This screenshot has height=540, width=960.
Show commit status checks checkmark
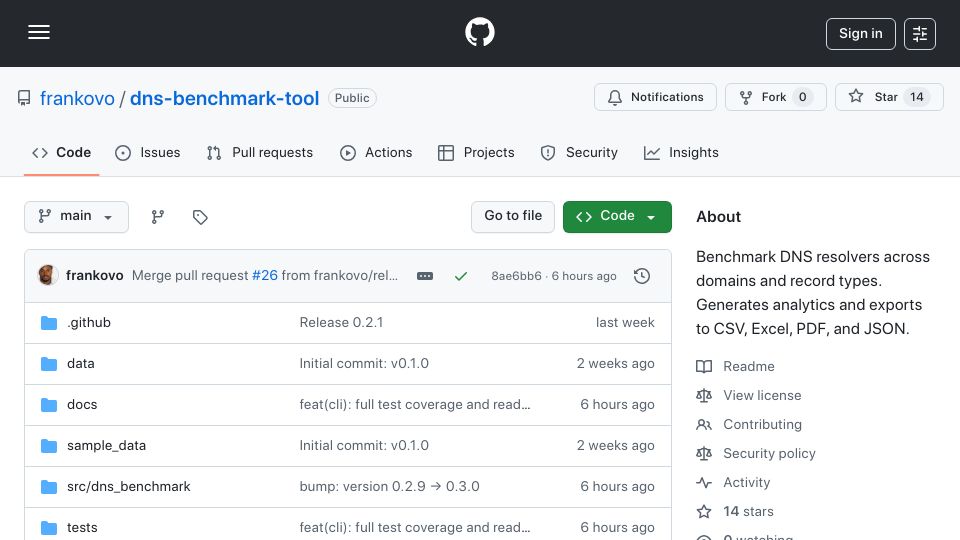pos(461,276)
